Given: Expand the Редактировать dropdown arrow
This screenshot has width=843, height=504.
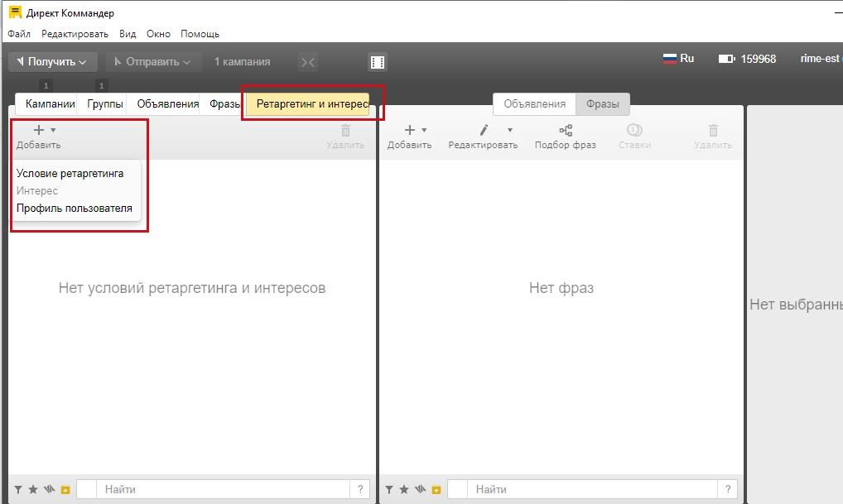Looking at the screenshot, I should (509, 130).
